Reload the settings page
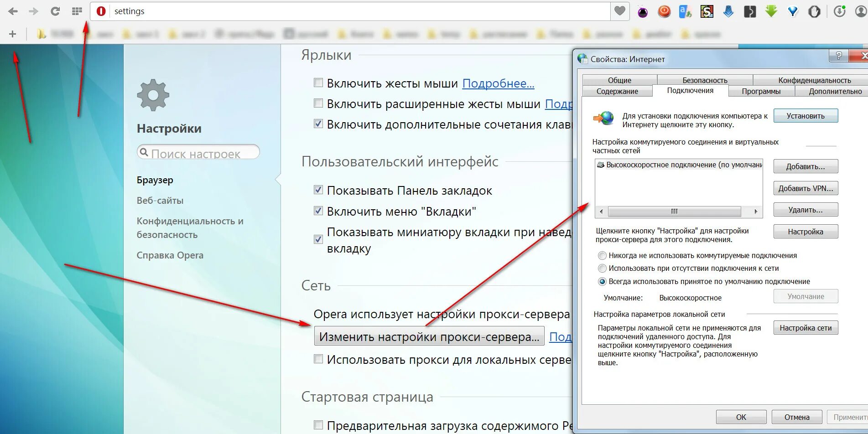 (x=55, y=11)
